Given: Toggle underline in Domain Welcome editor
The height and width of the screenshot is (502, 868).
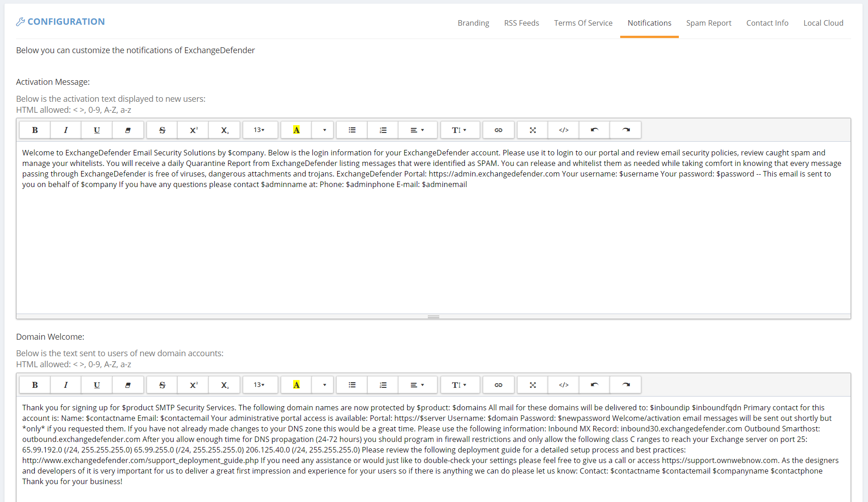Looking at the screenshot, I should (x=97, y=385).
